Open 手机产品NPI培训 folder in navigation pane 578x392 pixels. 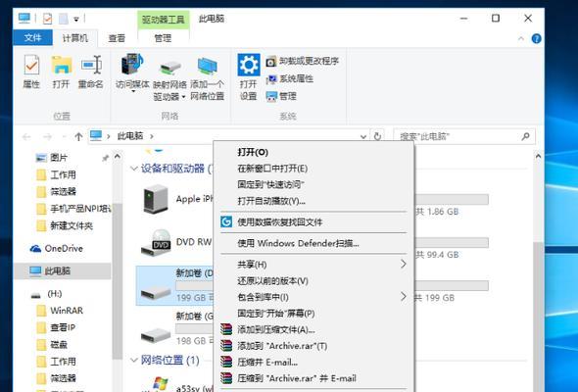click(73, 209)
